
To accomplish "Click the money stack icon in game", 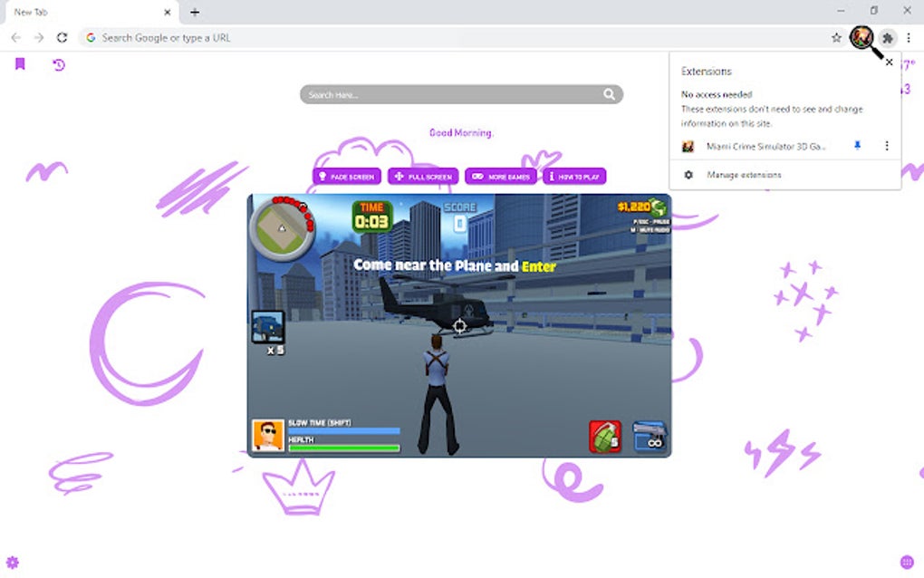I will (659, 207).
